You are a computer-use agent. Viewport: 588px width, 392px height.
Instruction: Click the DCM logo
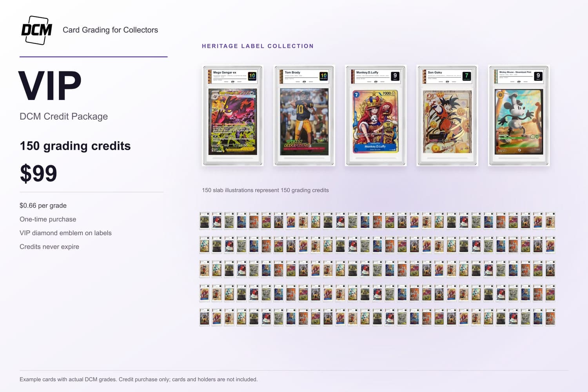pyautogui.click(x=36, y=30)
